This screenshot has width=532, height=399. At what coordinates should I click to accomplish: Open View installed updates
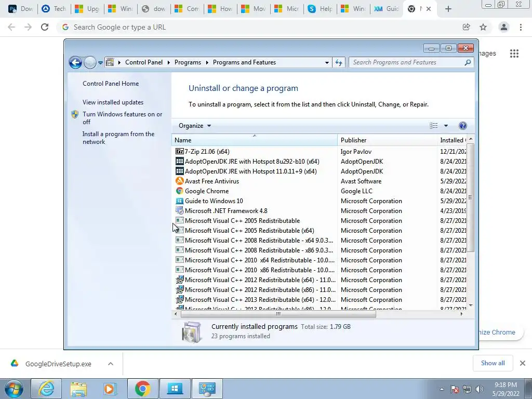tap(113, 102)
